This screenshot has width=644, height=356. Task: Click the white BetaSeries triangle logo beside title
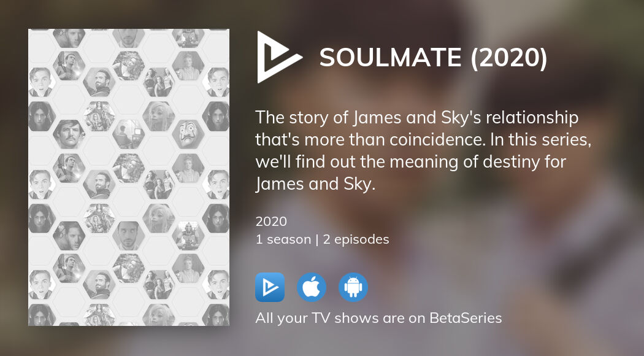tap(278, 56)
